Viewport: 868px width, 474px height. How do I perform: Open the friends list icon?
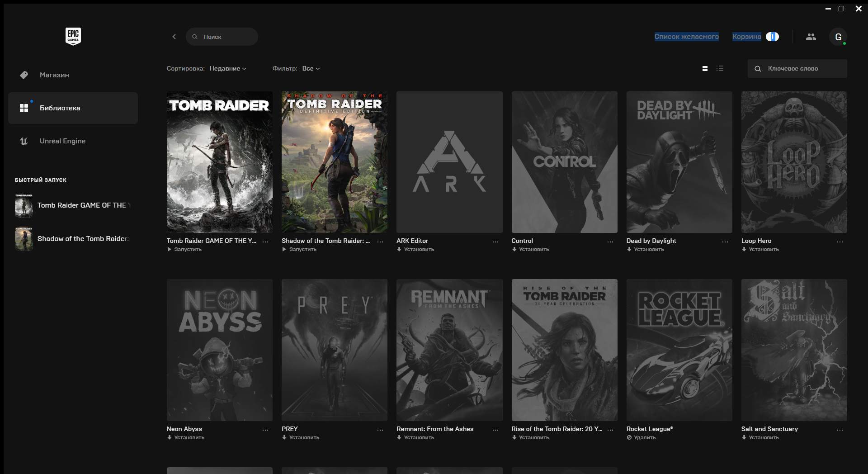click(811, 37)
